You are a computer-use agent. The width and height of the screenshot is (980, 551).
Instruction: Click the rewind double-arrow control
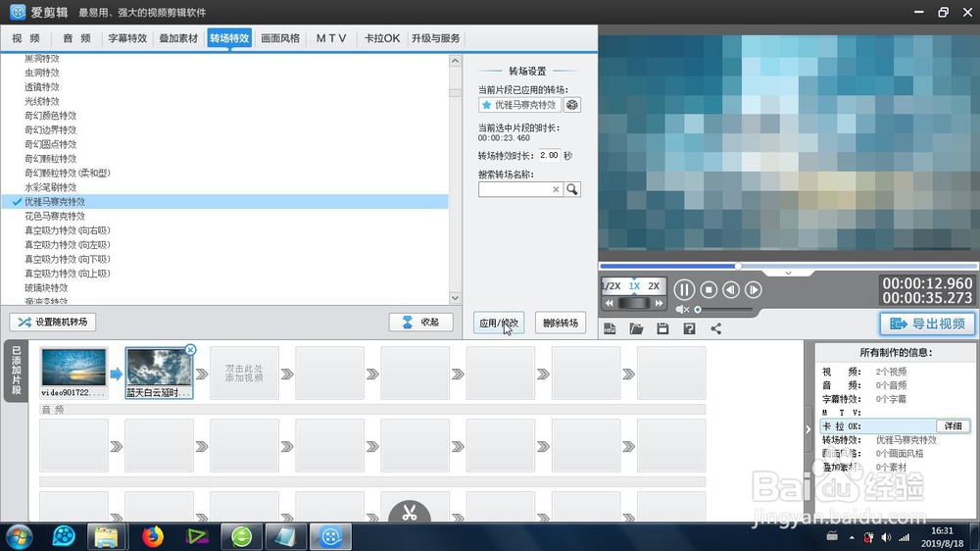[x=610, y=303]
